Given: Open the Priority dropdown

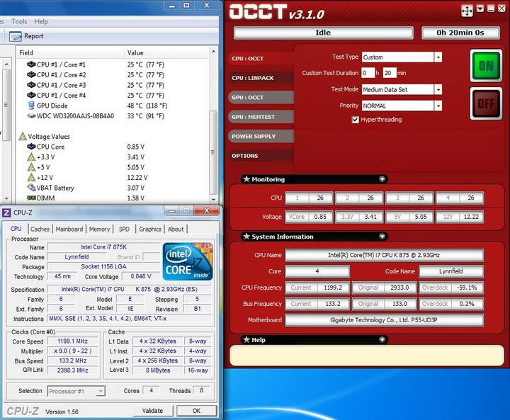Looking at the screenshot, I should [x=438, y=106].
